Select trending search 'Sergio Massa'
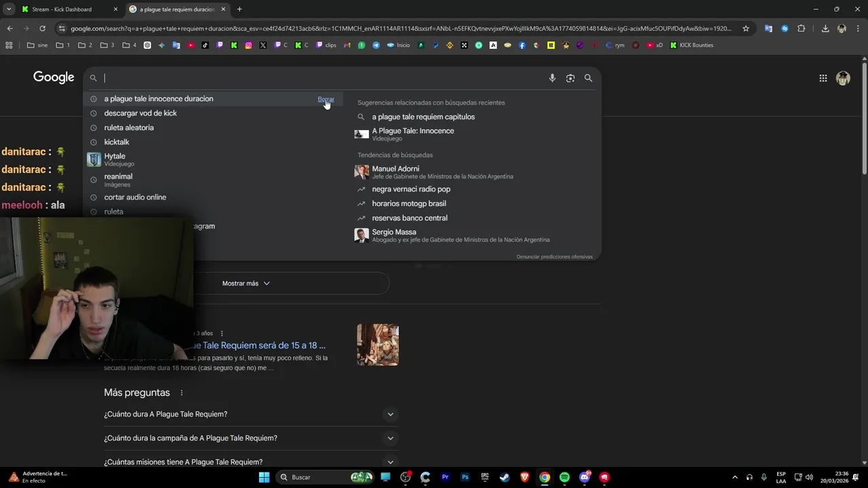Viewport: 868px width, 488px height. (x=452, y=235)
